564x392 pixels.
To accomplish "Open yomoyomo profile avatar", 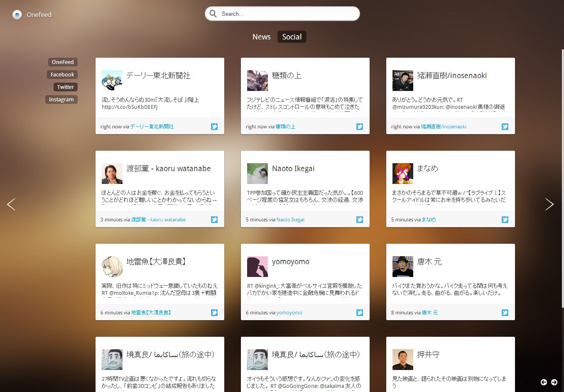I will [x=257, y=267].
